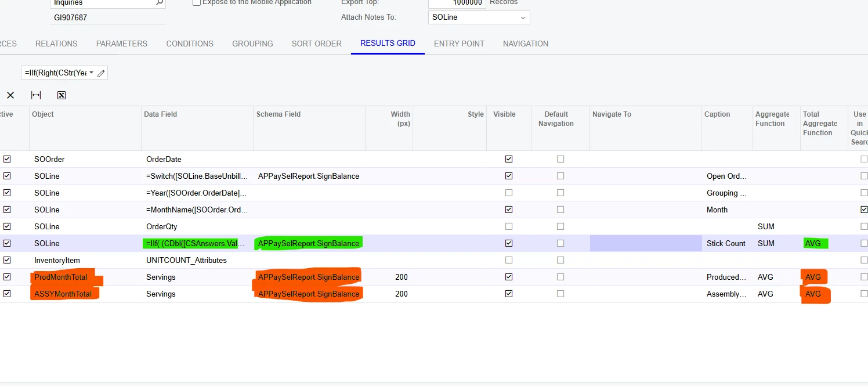Click the search magnifier icon beside Inquiries
Viewport: 868px width, 386px height.
[x=160, y=3]
